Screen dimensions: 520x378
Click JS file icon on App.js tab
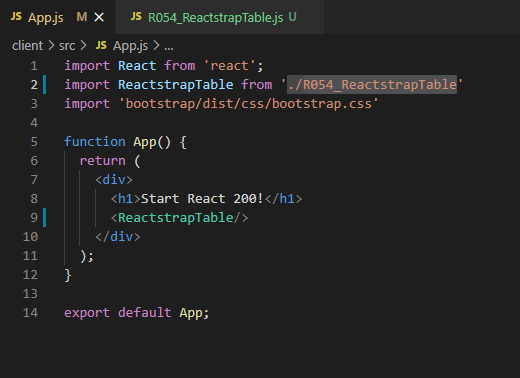[16, 16]
